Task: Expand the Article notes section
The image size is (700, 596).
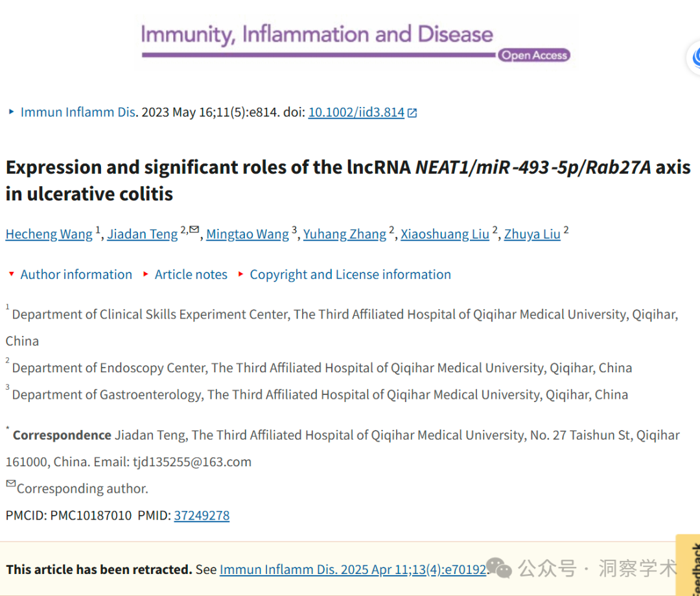Action: (185, 274)
